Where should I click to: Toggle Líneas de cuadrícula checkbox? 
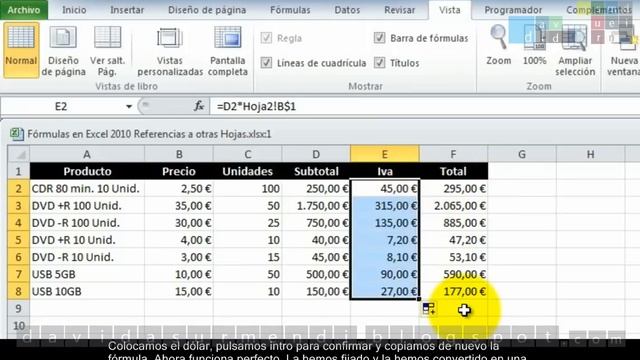coord(266,63)
